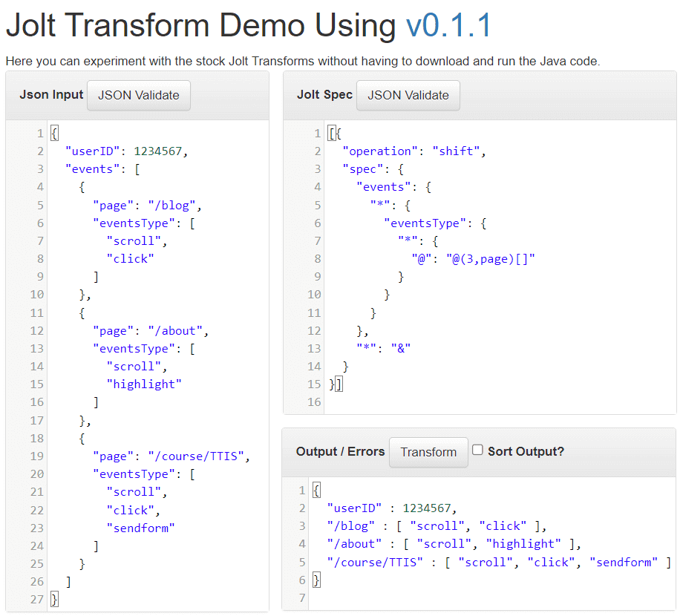Screen dimensions: 683x616
Task: Click line 1 opening bracket in Jolt Spec
Action: 332,133
